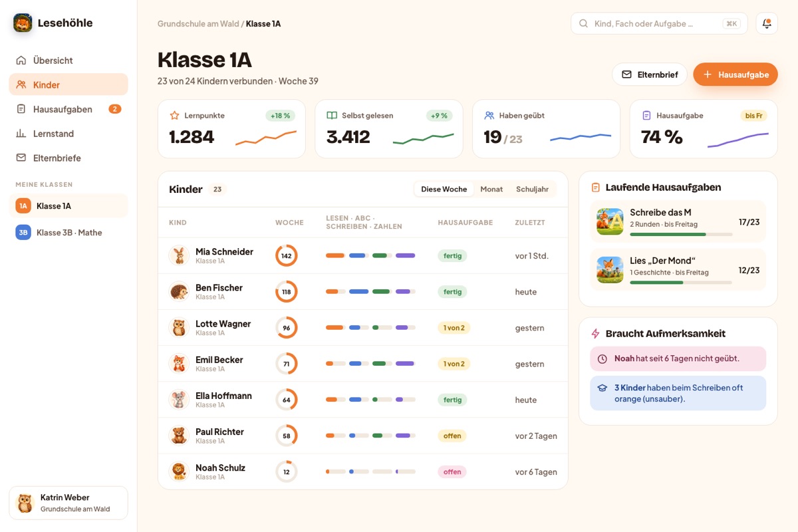
Task: Click progress bar of Schreibe das M
Action: pyautogui.click(x=681, y=234)
